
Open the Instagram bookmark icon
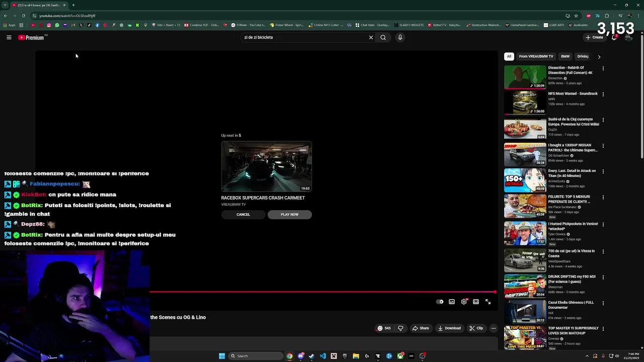point(49,25)
